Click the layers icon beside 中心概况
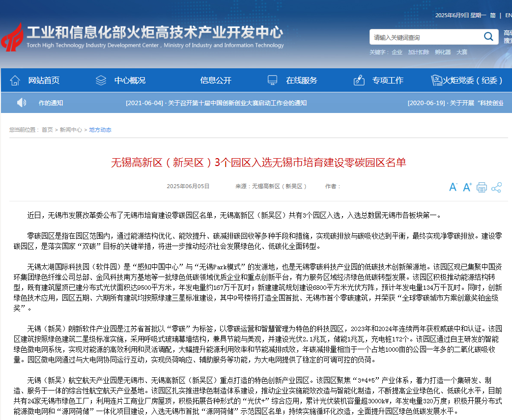The height and width of the screenshot is (420, 512). 101,80
